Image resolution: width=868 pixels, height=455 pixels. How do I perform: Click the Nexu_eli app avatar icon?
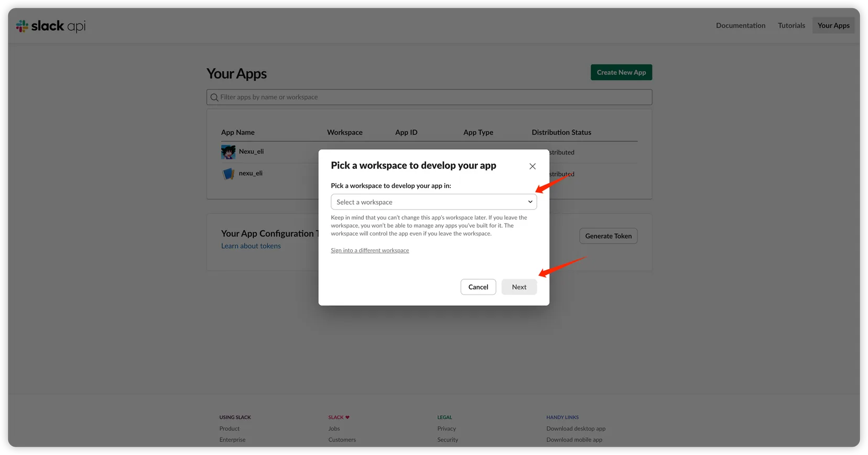[228, 152]
